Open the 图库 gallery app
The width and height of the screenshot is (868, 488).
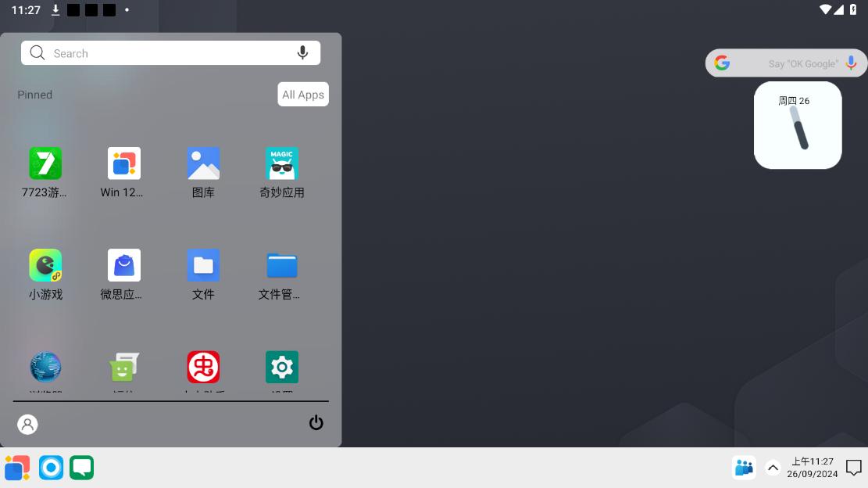pyautogui.click(x=203, y=164)
